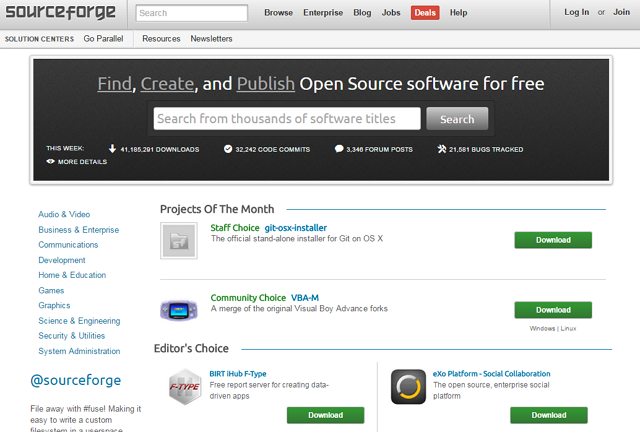640x432 pixels.
Task: Follow the Create link in headline
Action: pos(167,84)
